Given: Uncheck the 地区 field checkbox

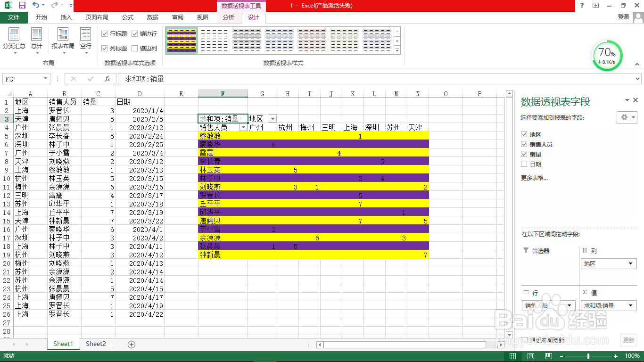Looking at the screenshot, I should tap(524, 135).
